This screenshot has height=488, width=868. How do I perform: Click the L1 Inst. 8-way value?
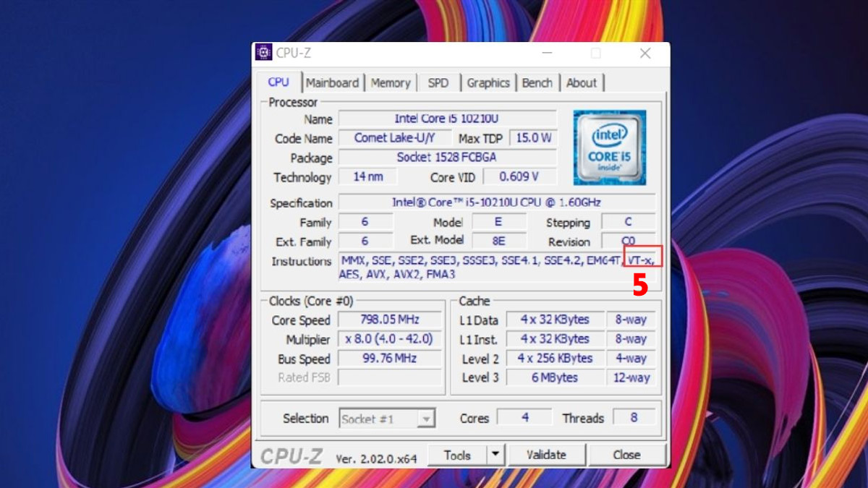[631, 339]
